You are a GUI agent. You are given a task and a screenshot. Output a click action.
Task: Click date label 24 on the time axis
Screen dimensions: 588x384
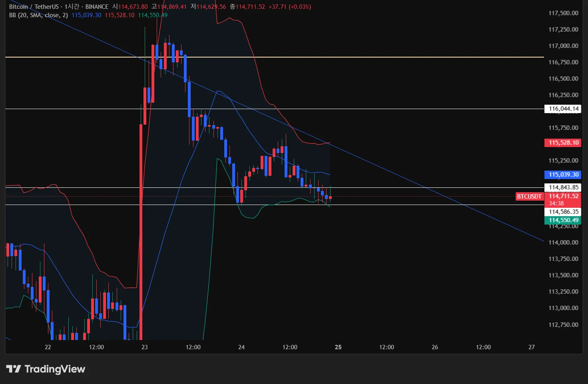click(241, 347)
